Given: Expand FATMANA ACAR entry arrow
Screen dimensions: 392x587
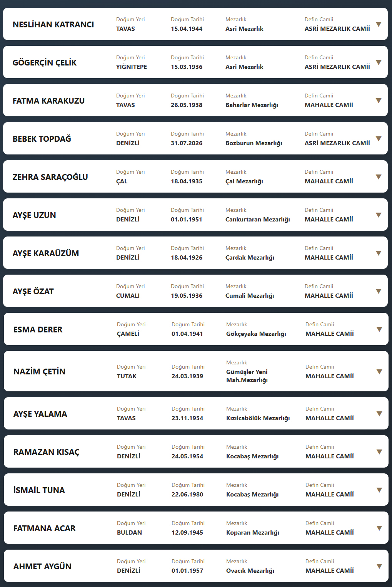Looking at the screenshot, I should (x=379, y=528).
